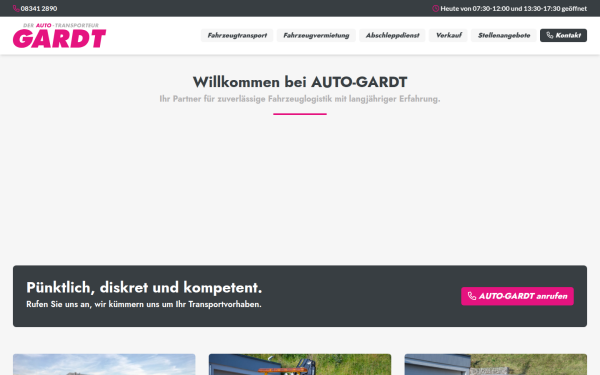Click the heading 'Willkommen bei AUTO-GARDT'
This screenshot has width=600, height=375.
point(300,82)
